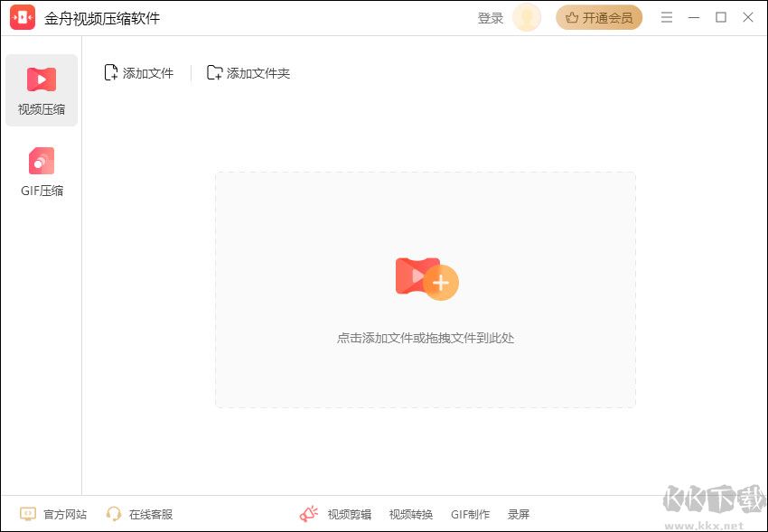Click the app logo in the title bar
768x532 pixels.
pos(21,16)
